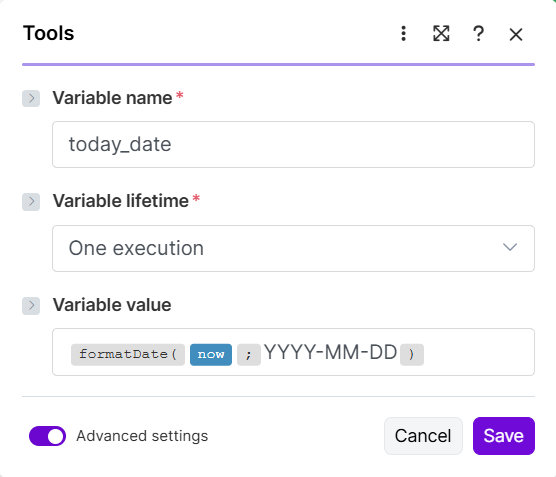Image resolution: width=556 pixels, height=477 pixels.
Task: Select the closing parenthesis token
Action: tap(412, 354)
